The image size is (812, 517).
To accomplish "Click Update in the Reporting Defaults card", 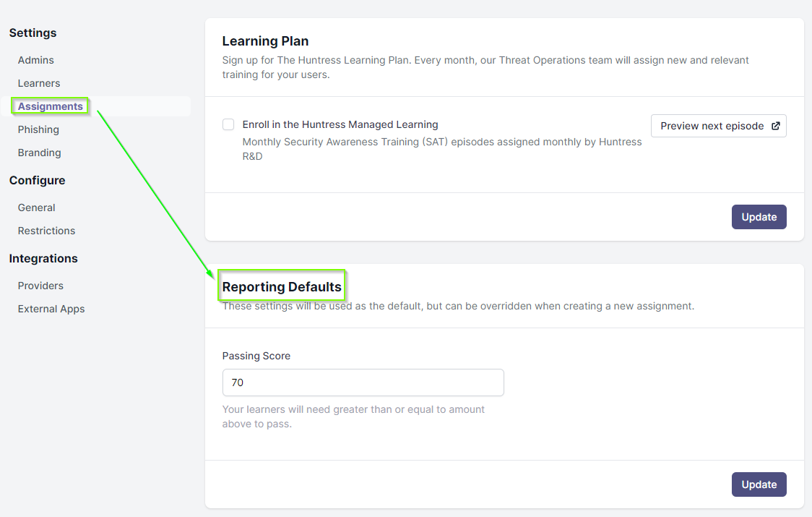I will coord(759,484).
